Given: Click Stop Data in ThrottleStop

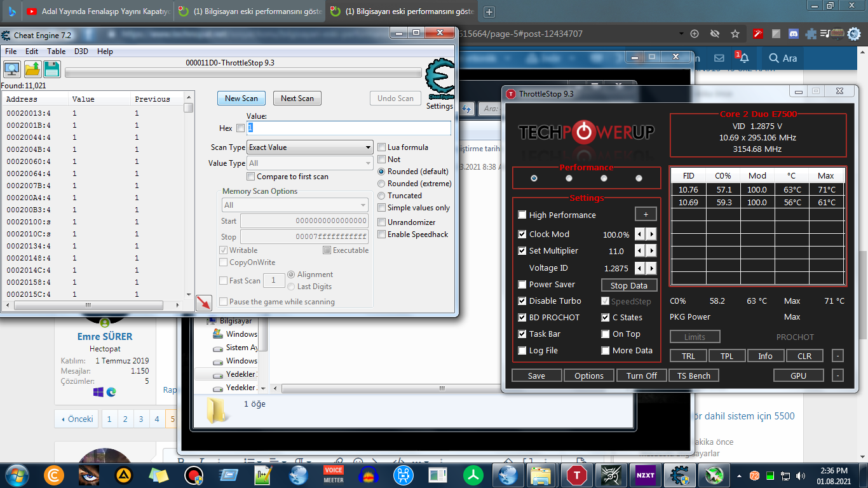Looking at the screenshot, I should [629, 285].
